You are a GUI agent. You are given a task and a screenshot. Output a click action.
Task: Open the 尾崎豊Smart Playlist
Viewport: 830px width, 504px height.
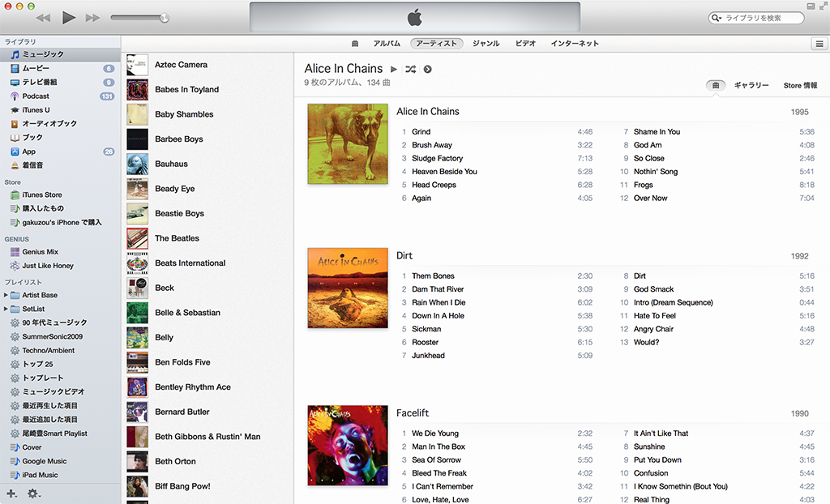pos(60,434)
